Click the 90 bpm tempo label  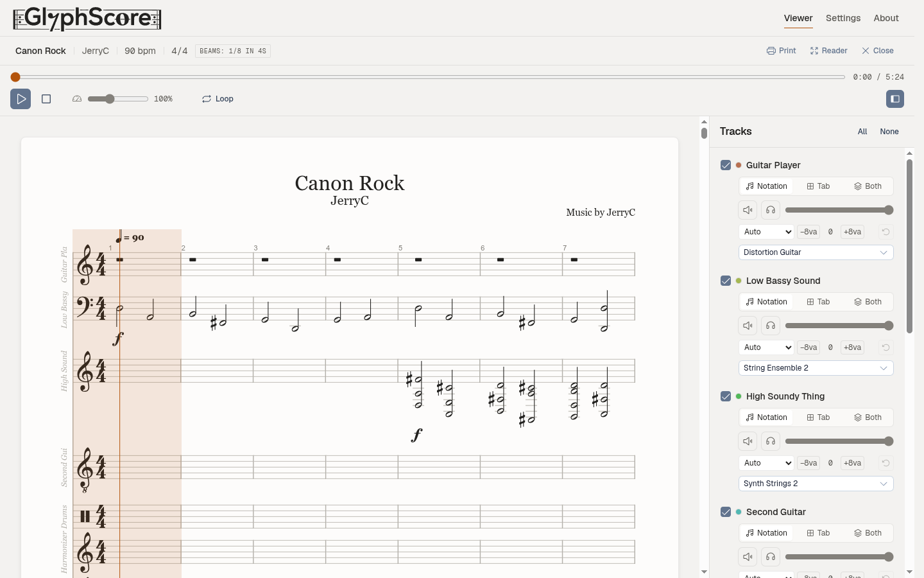click(x=140, y=51)
